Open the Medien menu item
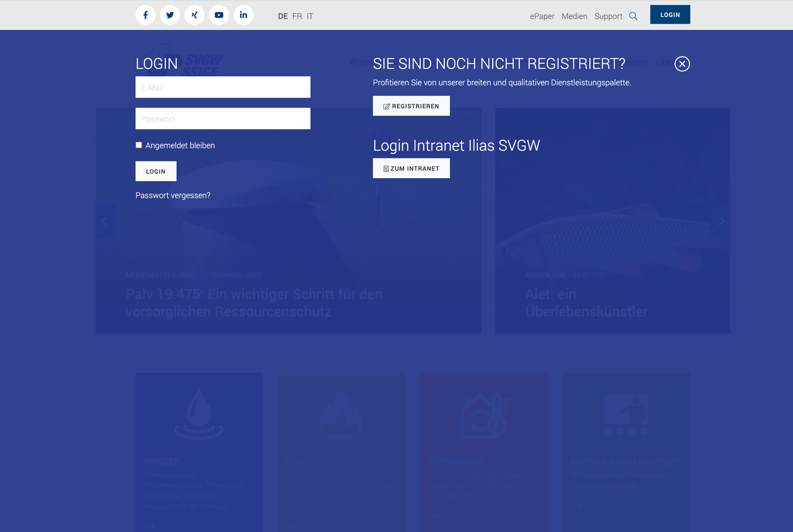793x532 pixels. click(x=574, y=16)
